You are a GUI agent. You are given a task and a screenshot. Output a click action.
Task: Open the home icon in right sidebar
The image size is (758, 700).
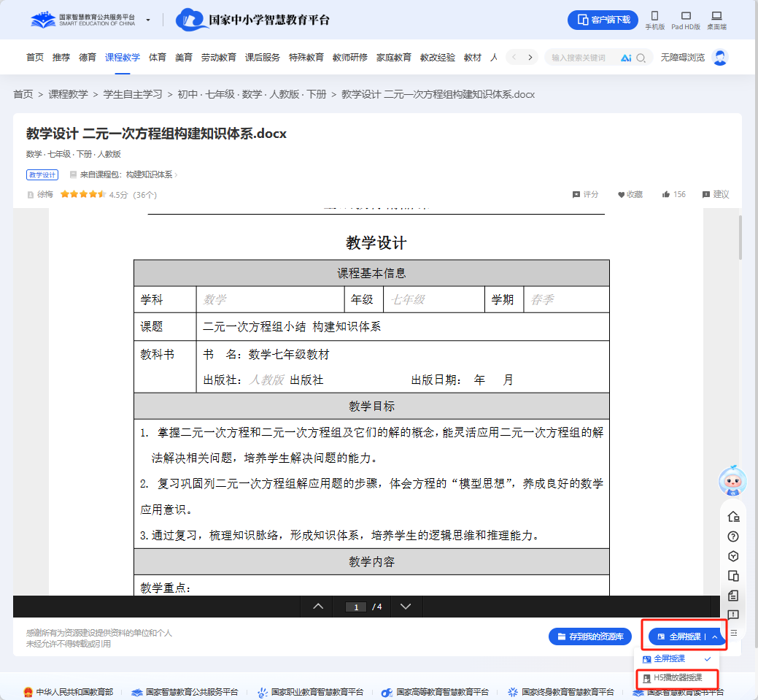(732, 517)
